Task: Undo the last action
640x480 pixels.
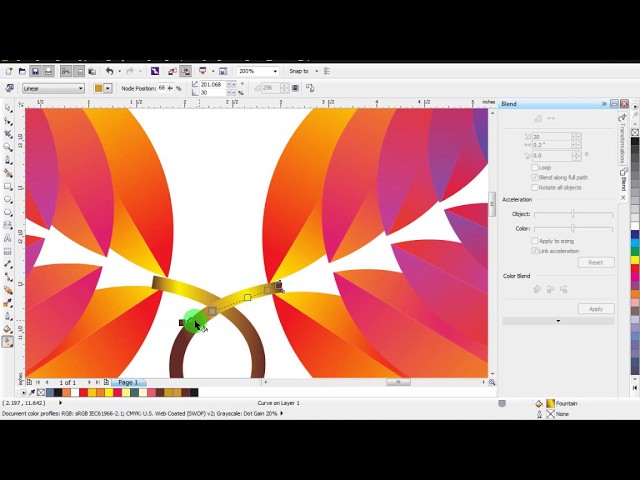Action: tap(109, 71)
